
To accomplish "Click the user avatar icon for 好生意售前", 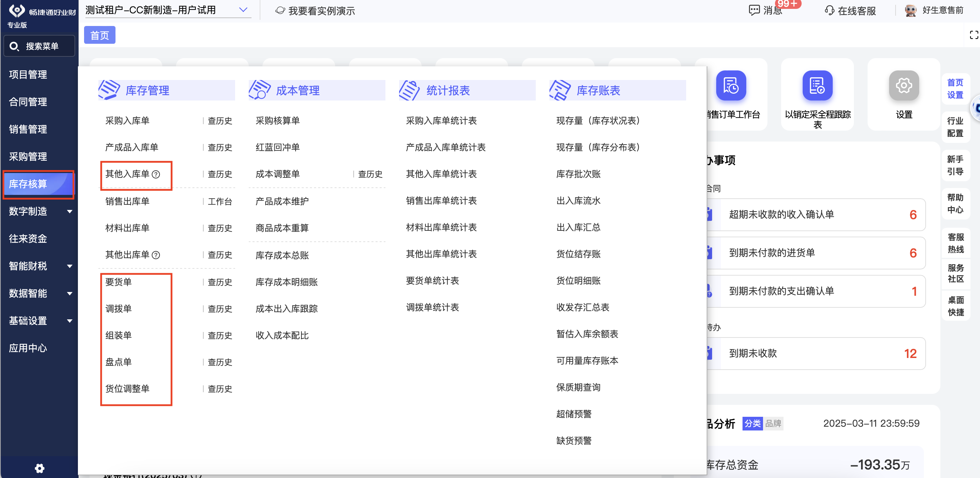I will click(910, 10).
